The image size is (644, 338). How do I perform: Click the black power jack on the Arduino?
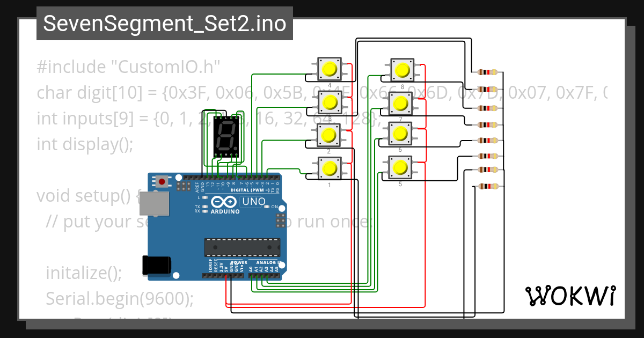pos(157,264)
